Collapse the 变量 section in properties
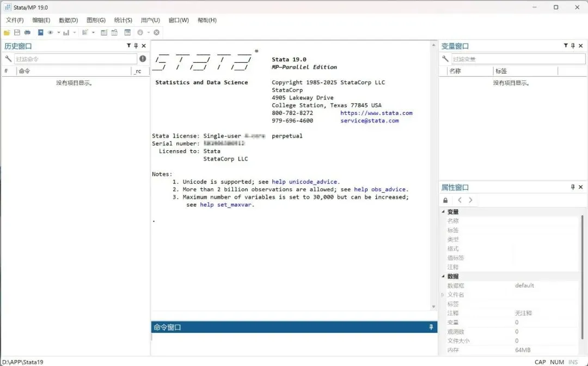Screen dimensions: 588x366 (x=443, y=211)
